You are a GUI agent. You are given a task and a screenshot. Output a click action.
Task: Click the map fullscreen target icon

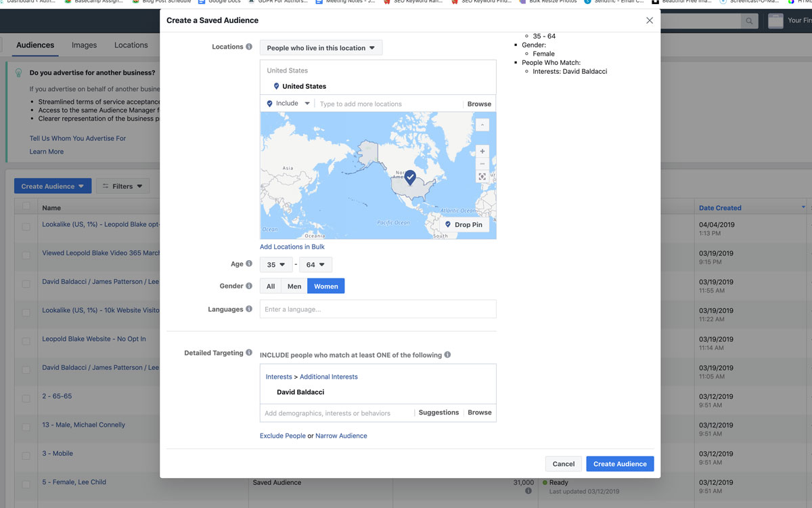click(x=482, y=177)
